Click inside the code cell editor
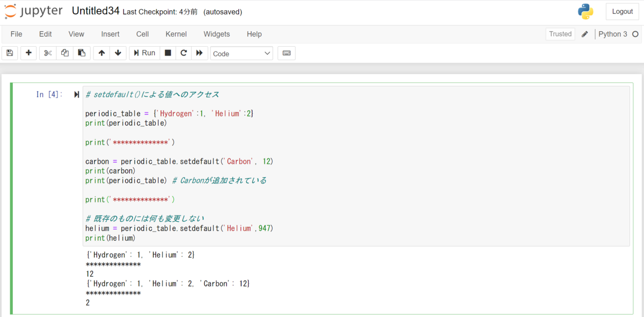The width and height of the screenshot is (644, 317). (x=356, y=166)
